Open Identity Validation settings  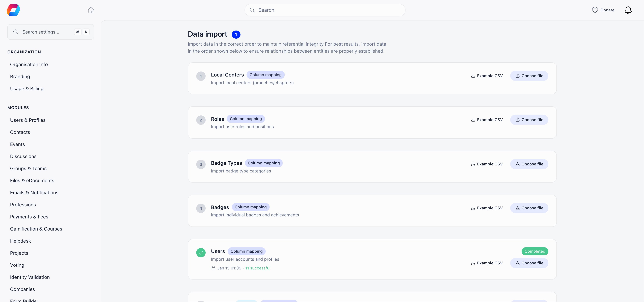[x=30, y=277]
